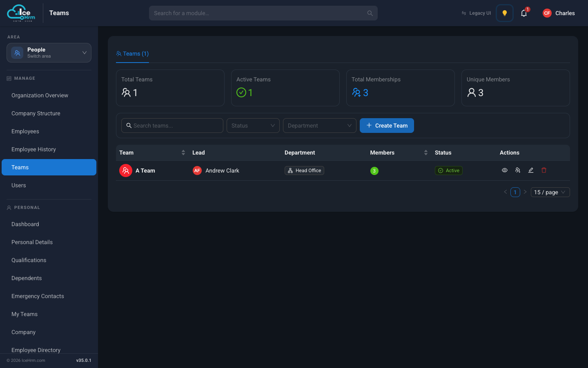
Task: Click Head Office department tag
Action: (304, 171)
